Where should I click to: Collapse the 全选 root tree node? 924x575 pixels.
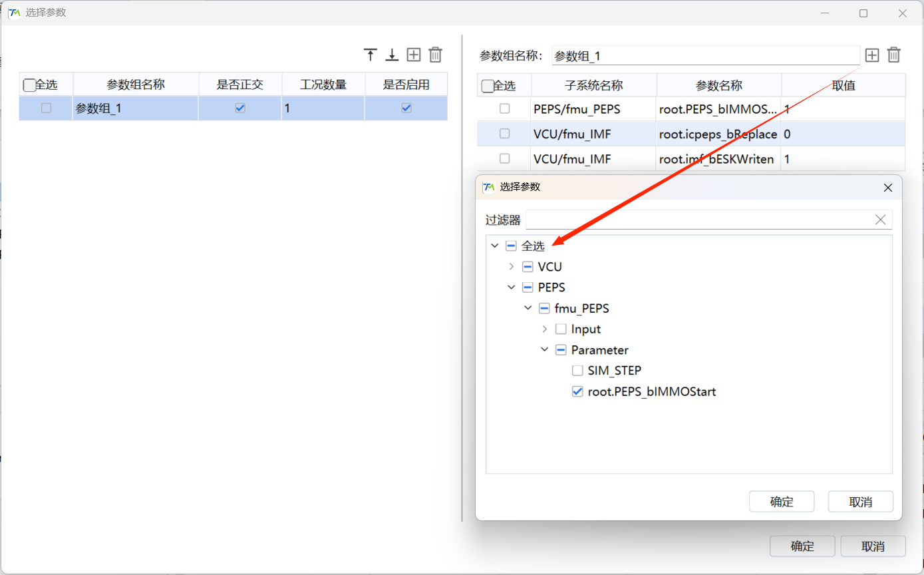click(494, 246)
